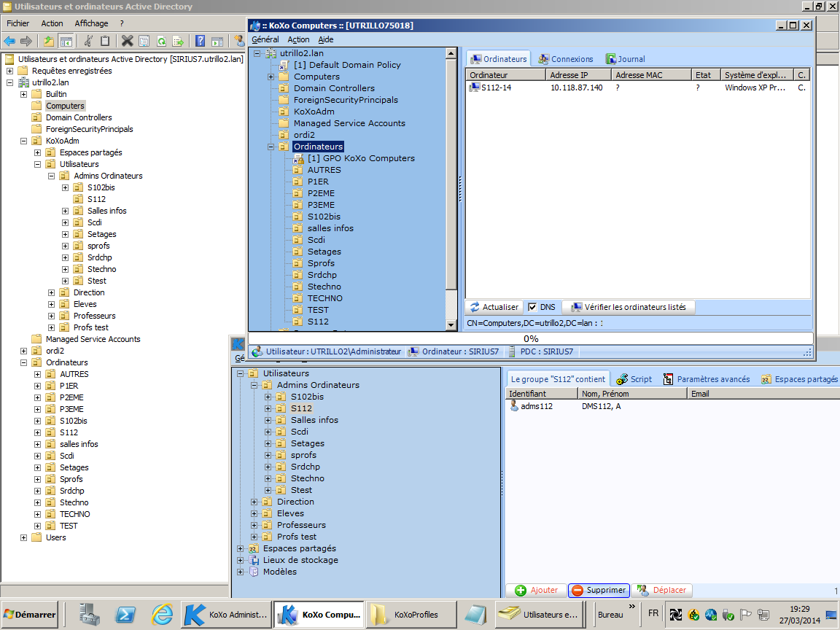Launch PowerShell from the taskbar
The height and width of the screenshot is (630, 840).
(x=125, y=615)
